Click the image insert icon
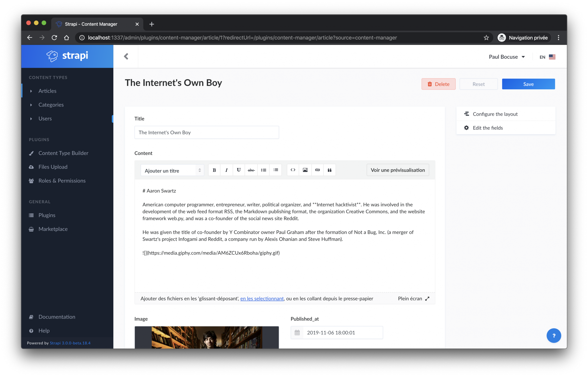 (305, 170)
